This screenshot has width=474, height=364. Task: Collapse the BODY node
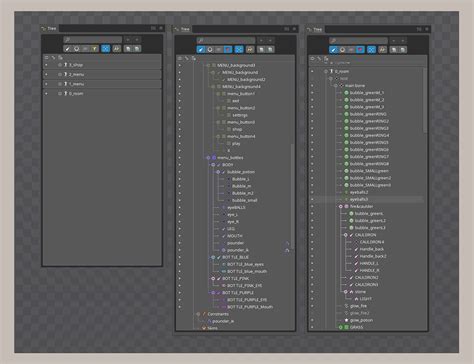(x=213, y=165)
